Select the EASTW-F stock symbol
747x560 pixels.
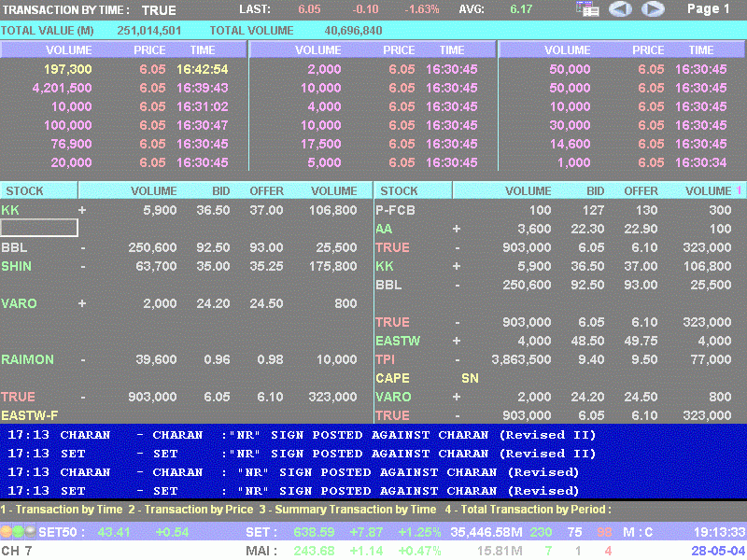pyautogui.click(x=30, y=415)
